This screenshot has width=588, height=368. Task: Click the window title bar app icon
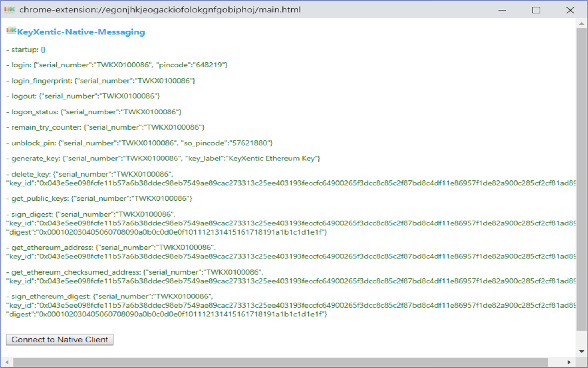10,9
